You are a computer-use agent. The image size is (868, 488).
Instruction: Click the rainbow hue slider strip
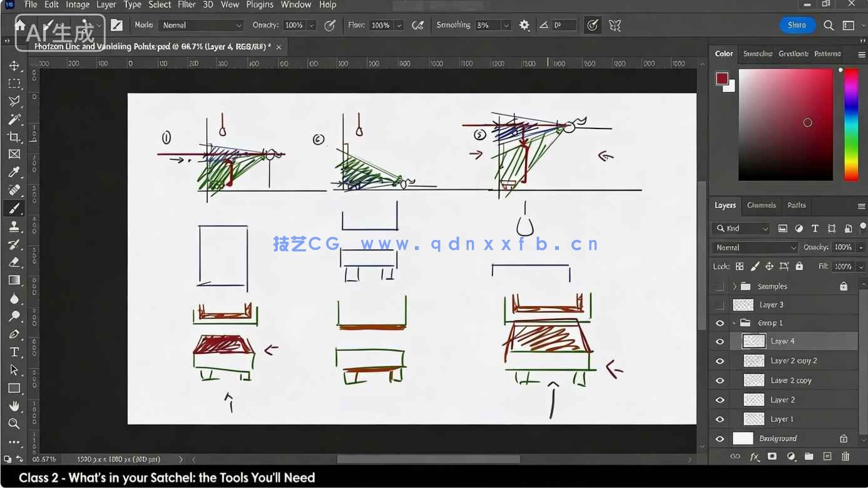[x=851, y=124]
